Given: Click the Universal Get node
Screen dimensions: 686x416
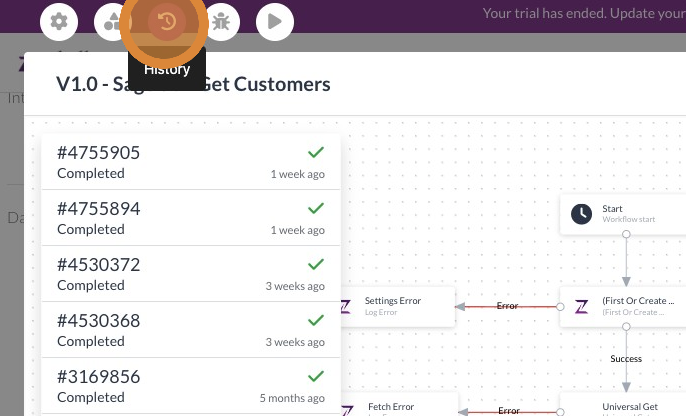Looking at the screenshot, I should [623, 405].
